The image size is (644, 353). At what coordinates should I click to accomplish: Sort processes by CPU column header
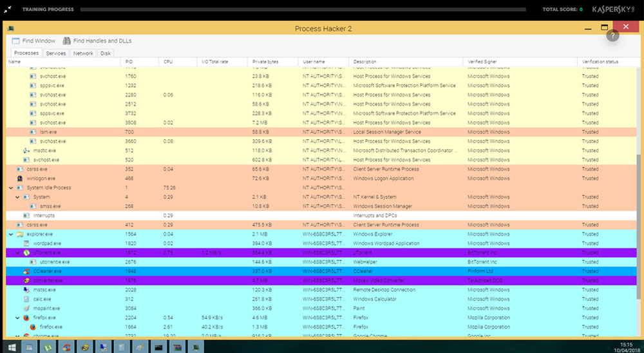tap(168, 62)
